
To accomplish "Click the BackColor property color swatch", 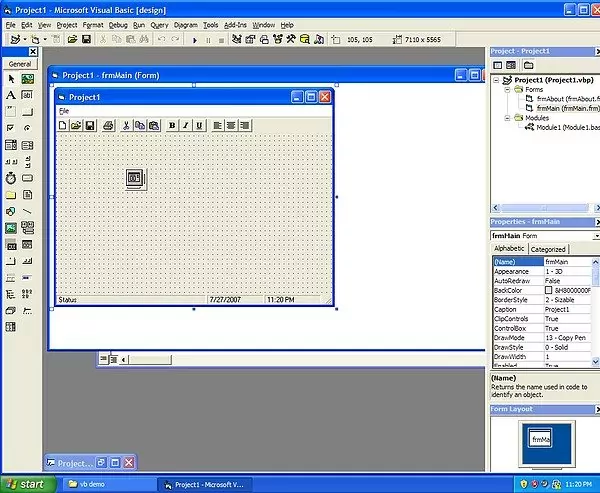I will click(549, 291).
